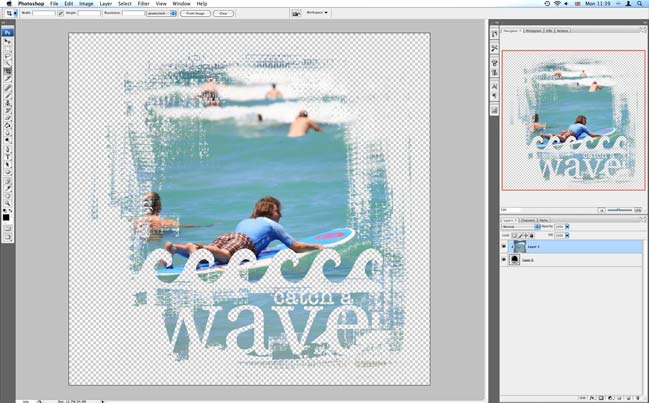Select Layer 1 thumbnail
This screenshot has height=403, width=649.
tap(519, 247)
